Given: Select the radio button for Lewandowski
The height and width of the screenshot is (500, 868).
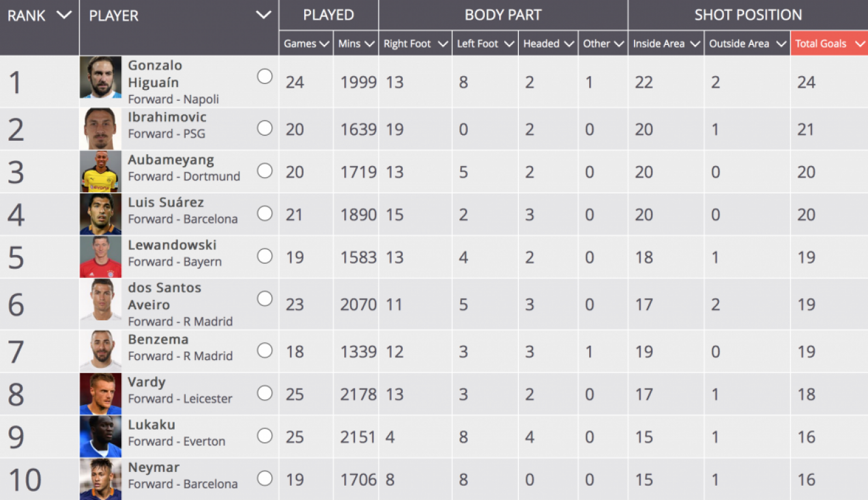Looking at the screenshot, I should coord(265,256).
